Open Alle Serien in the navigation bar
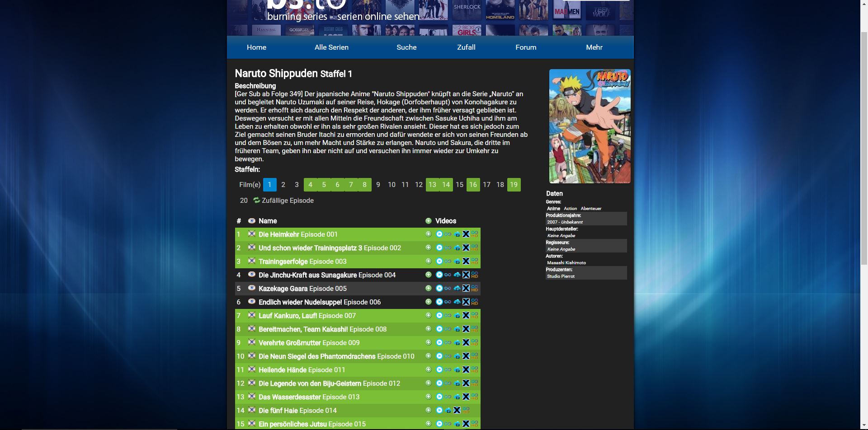 [331, 47]
